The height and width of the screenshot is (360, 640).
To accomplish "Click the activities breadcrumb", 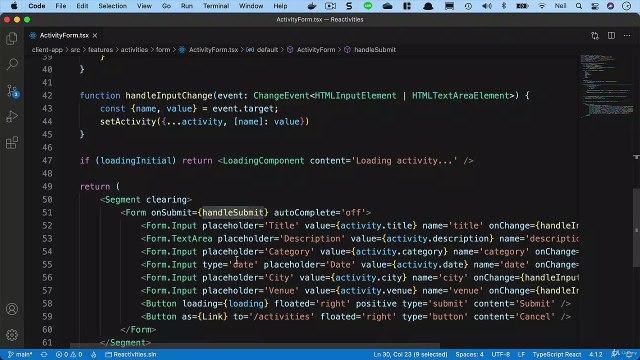I will click(x=134, y=50).
